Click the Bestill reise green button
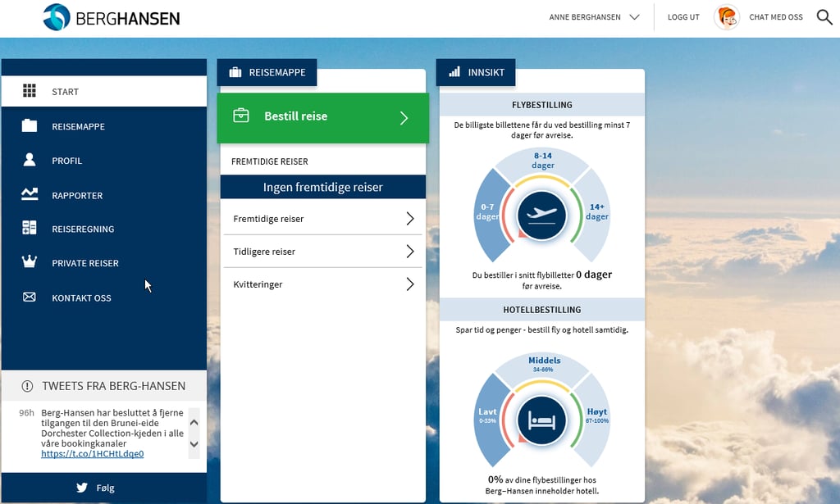Image resolution: width=840 pixels, height=504 pixels. tap(323, 118)
